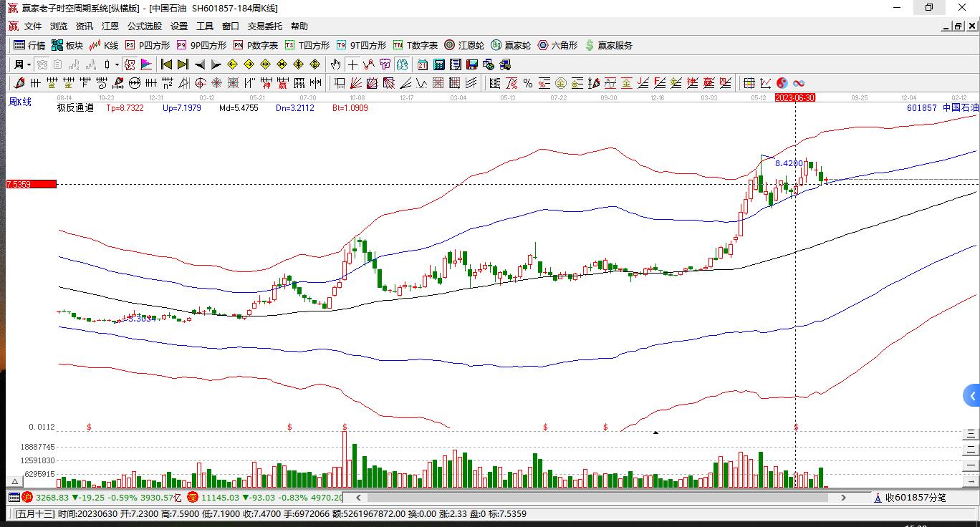This screenshot has width=980, height=527.
Task: Click the percent sign tool
Action: [528, 83]
